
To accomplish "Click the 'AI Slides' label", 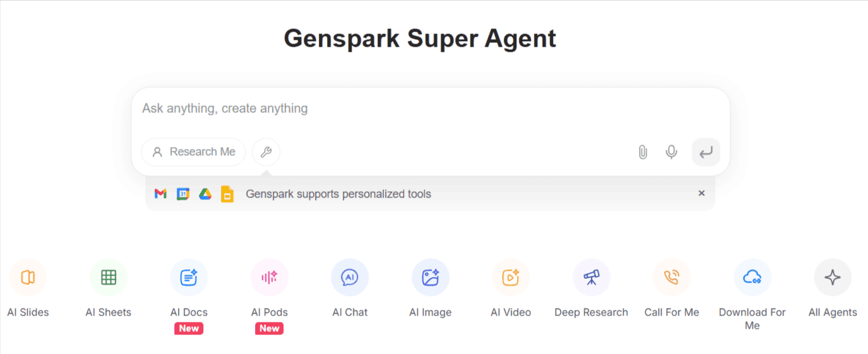I will coord(28,312).
